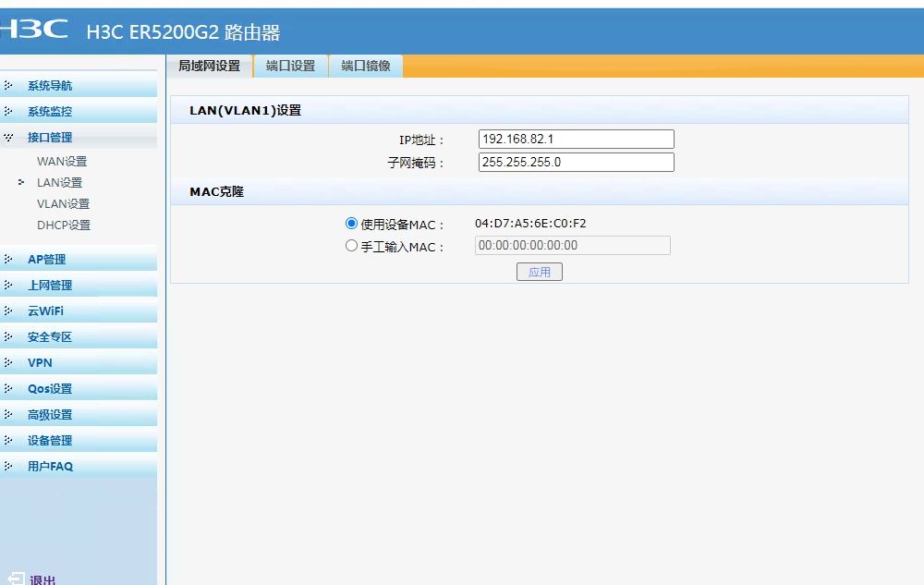Open LAN设置 submenu page
This screenshot has width=924, height=585.
[x=59, y=183]
